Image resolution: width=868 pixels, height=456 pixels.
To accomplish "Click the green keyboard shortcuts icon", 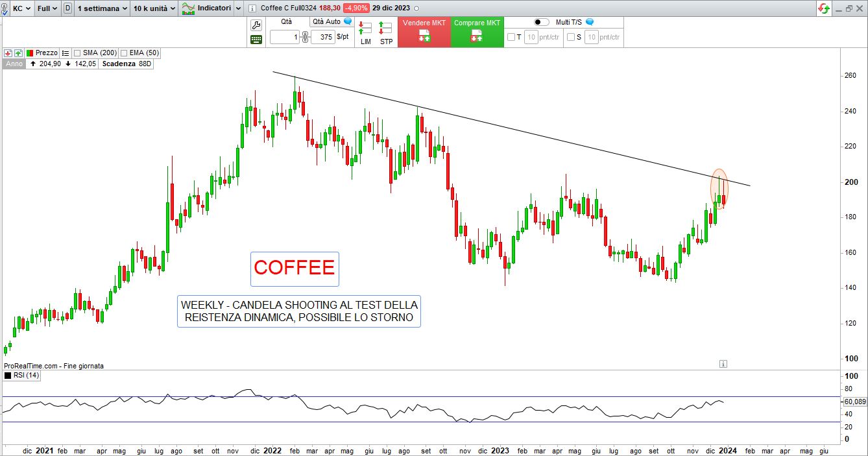I will pos(256,40).
